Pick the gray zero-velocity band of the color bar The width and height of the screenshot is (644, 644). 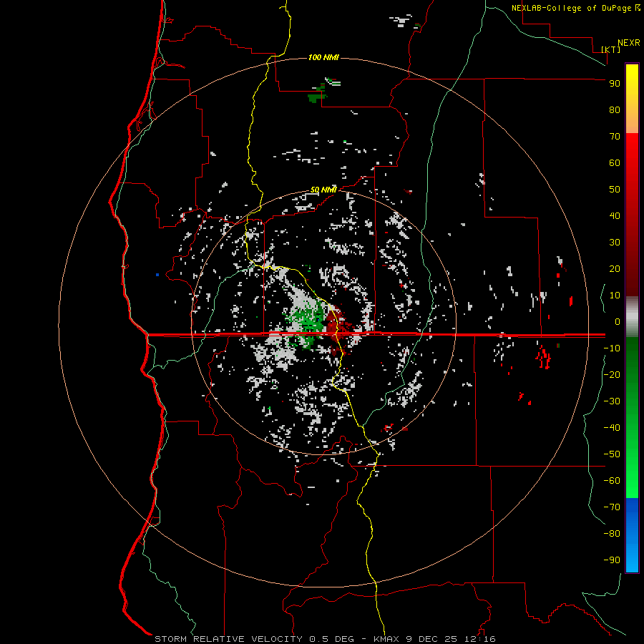coord(632,317)
